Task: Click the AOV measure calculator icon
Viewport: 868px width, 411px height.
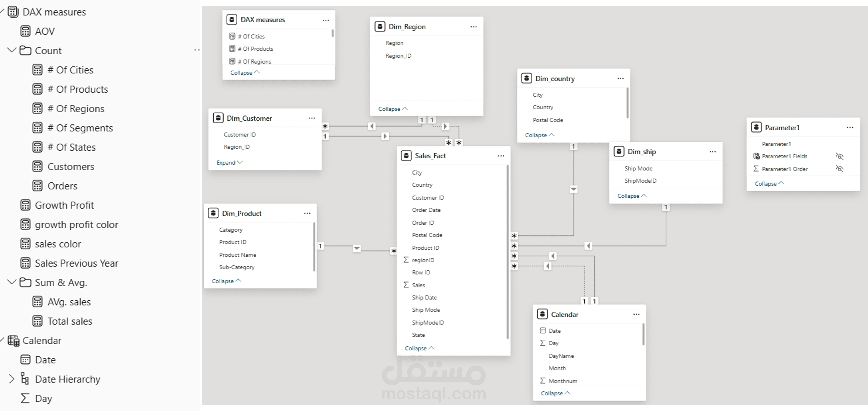Action: click(x=25, y=31)
